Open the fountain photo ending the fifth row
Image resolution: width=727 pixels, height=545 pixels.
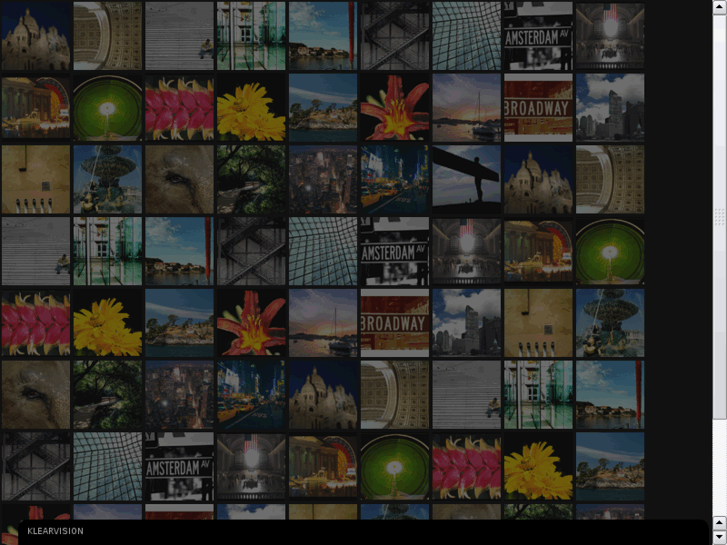610,323
